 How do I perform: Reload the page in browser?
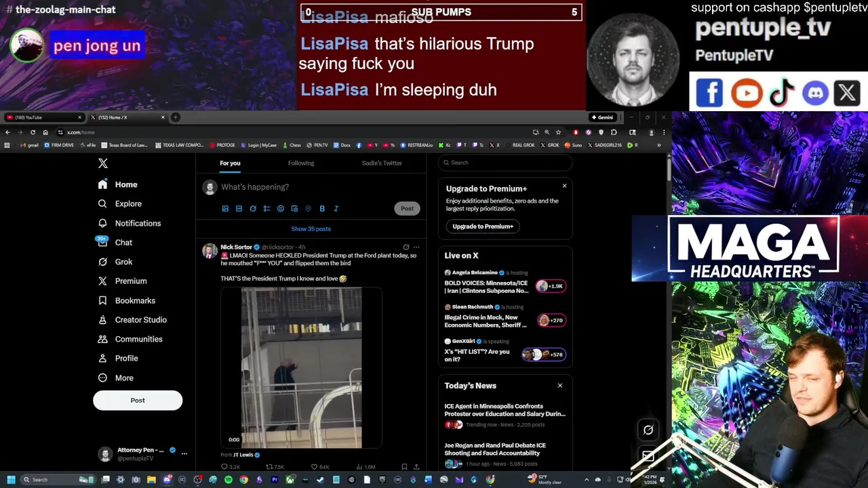tap(33, 132)
